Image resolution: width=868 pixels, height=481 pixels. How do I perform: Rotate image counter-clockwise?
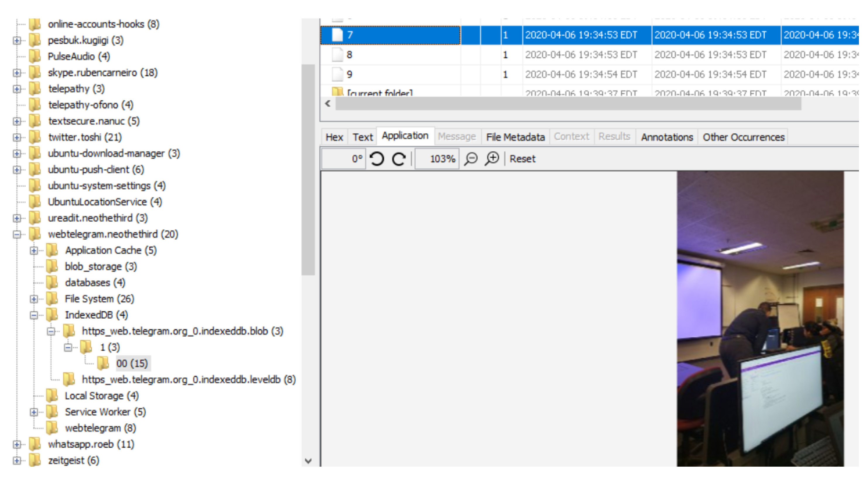coord(376,159)
